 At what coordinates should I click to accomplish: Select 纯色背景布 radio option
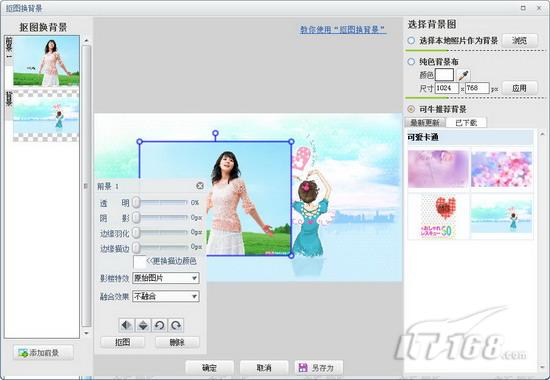pyautogui.click(x=411, y=62)
